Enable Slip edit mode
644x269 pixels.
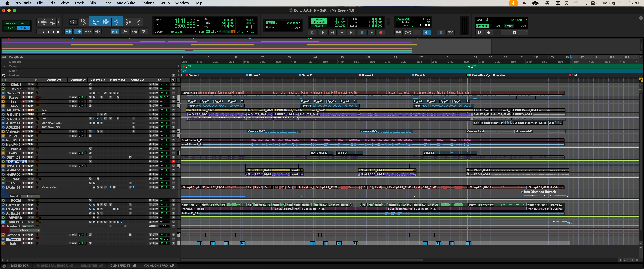tap(11, 28)
